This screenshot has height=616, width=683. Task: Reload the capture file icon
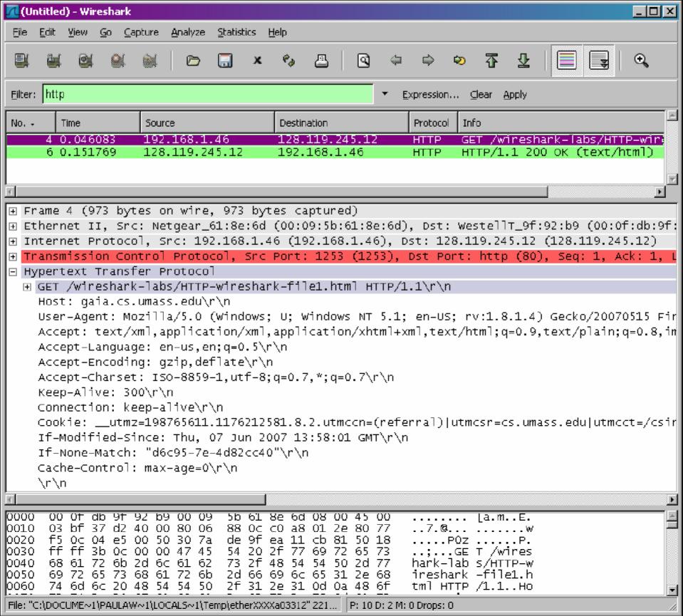click(x=288, y=61)
